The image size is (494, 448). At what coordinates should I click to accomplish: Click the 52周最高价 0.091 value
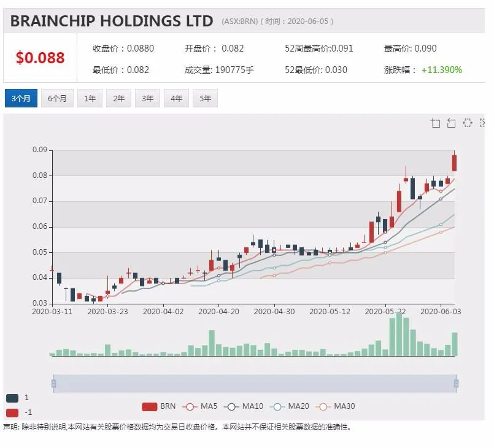342,48
